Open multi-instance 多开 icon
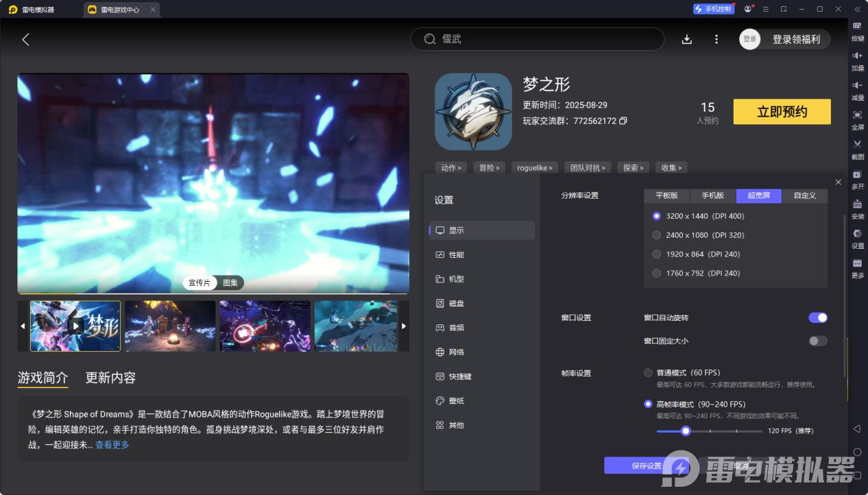Image resolution: width=868 pixels, height=495 pixels. click(857, 179)
